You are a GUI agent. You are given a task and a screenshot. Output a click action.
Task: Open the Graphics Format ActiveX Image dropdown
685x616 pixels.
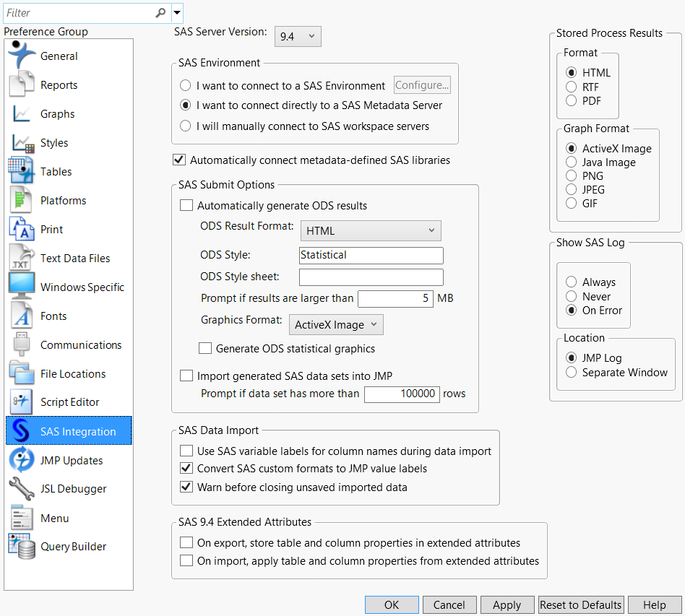(336, 325)
